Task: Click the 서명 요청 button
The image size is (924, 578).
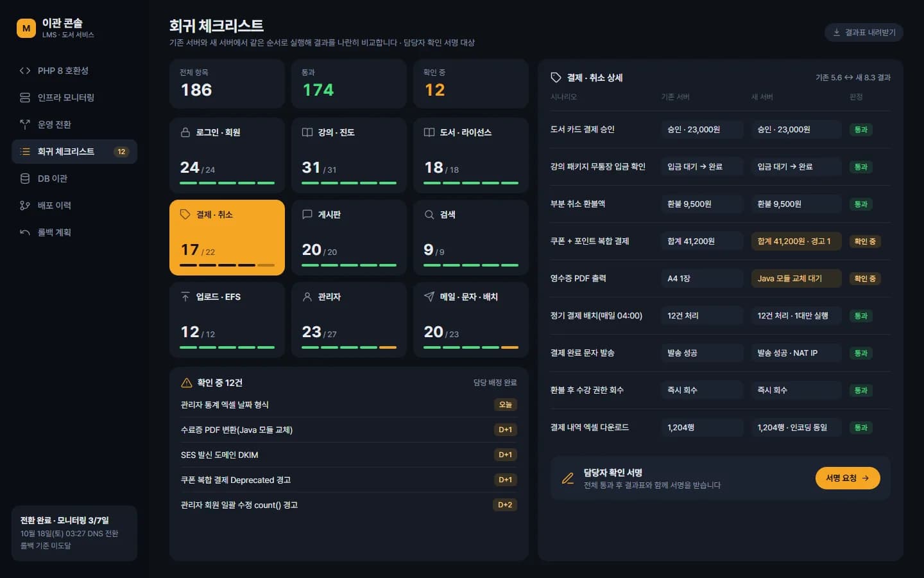Action: [x=848, y=478]
